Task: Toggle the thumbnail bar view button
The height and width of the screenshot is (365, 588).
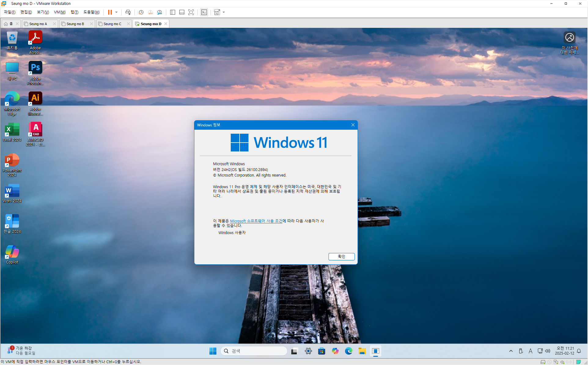Action: coord(182,12)
